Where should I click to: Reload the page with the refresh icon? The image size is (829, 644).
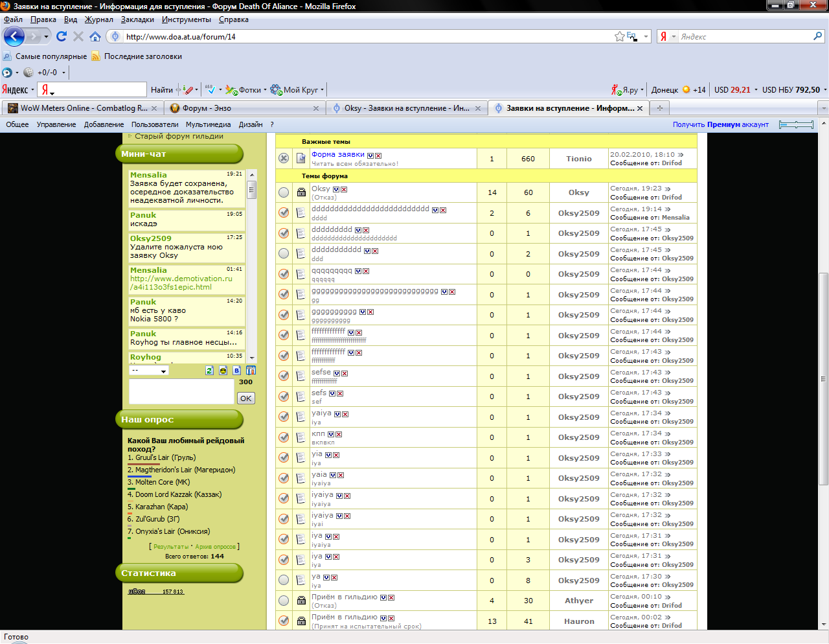pos(62,36)
